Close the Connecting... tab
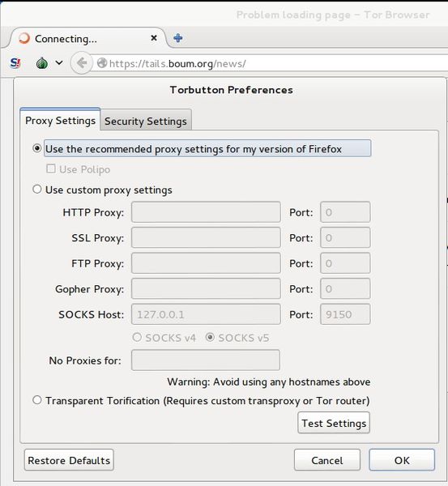This screenshot has height=486, width=448. pyautogui.click(x=154, y=38)
